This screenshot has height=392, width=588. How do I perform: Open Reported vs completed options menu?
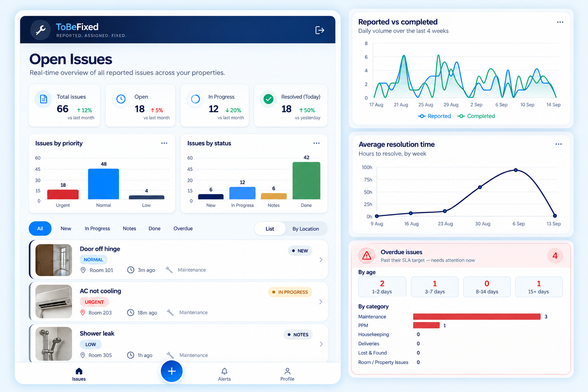pyautogui.click(x=560, y=22)
